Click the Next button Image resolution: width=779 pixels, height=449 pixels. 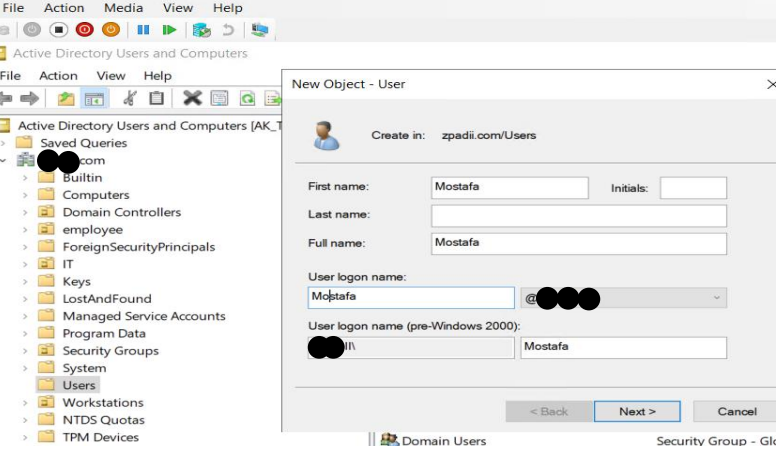coord(637,412)
